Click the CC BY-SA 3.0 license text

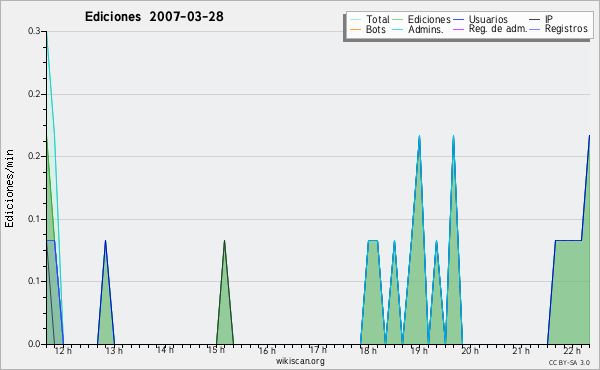pos(569,363)
